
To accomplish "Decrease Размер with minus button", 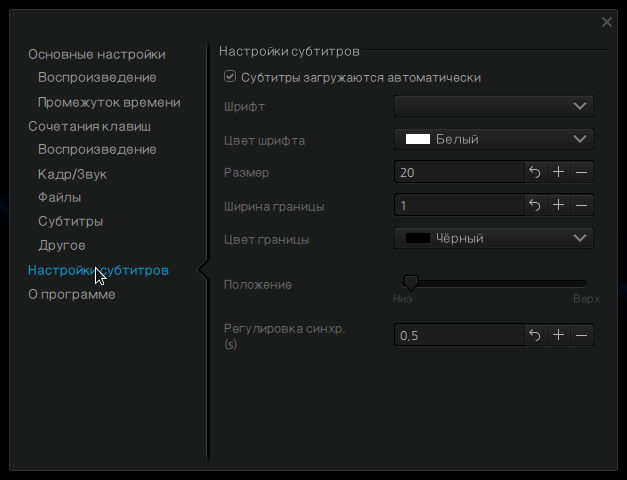I will (x=581, y=172).
